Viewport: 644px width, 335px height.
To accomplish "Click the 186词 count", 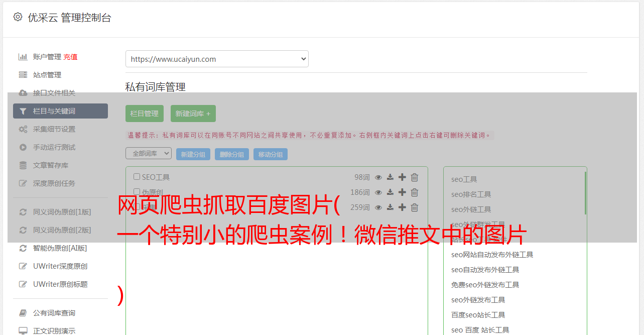I will (360, 192).
